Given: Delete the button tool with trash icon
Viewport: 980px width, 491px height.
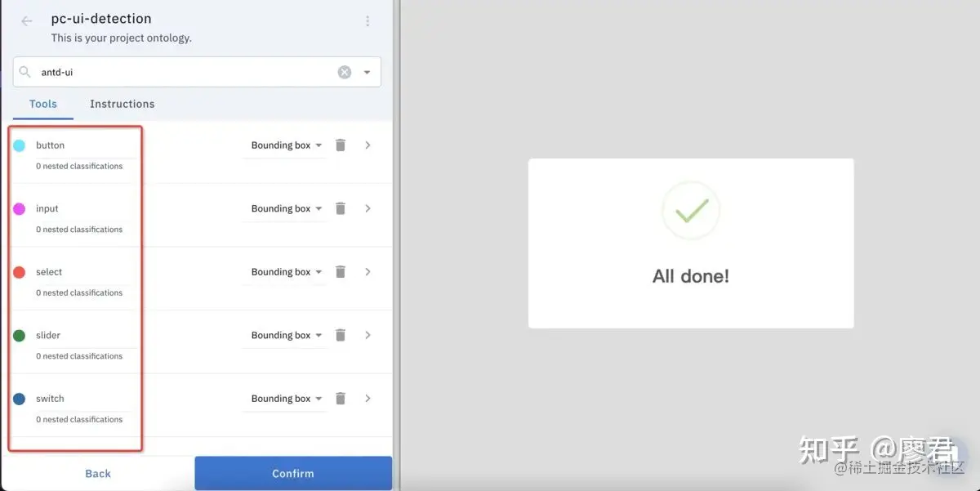Looking at the screenshot, I should tap(341, 145).
